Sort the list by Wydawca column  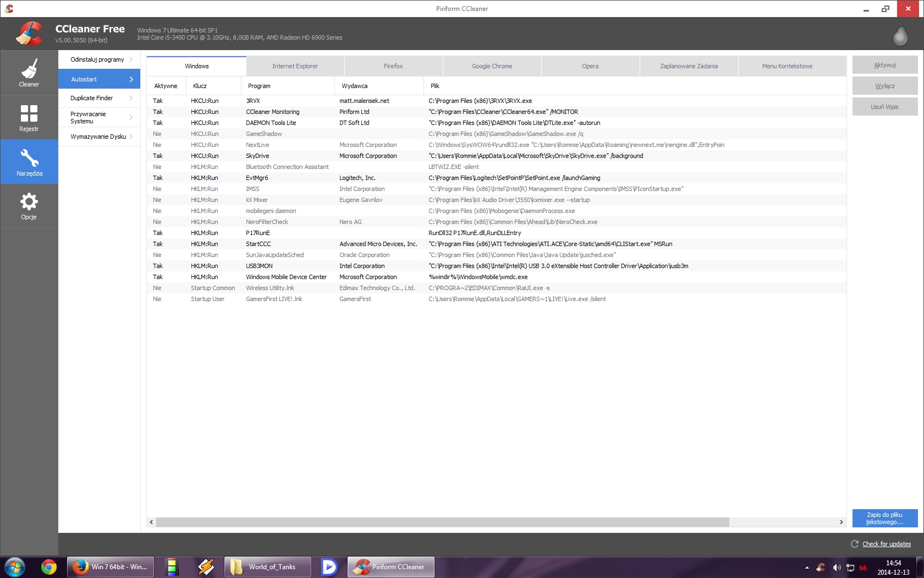[x=379, y=86]
